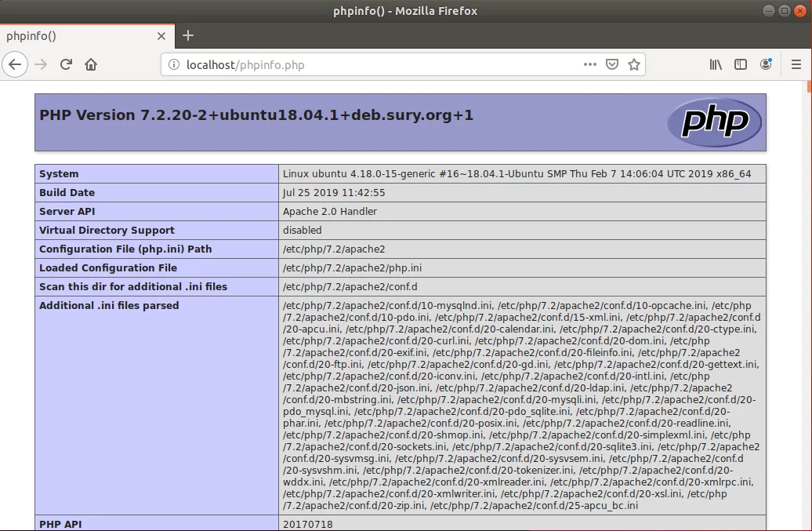Open the Firefox account icon

point(766,65)
